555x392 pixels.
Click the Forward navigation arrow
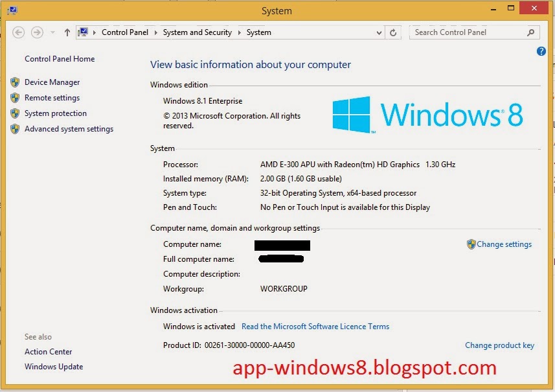[37, 32]
